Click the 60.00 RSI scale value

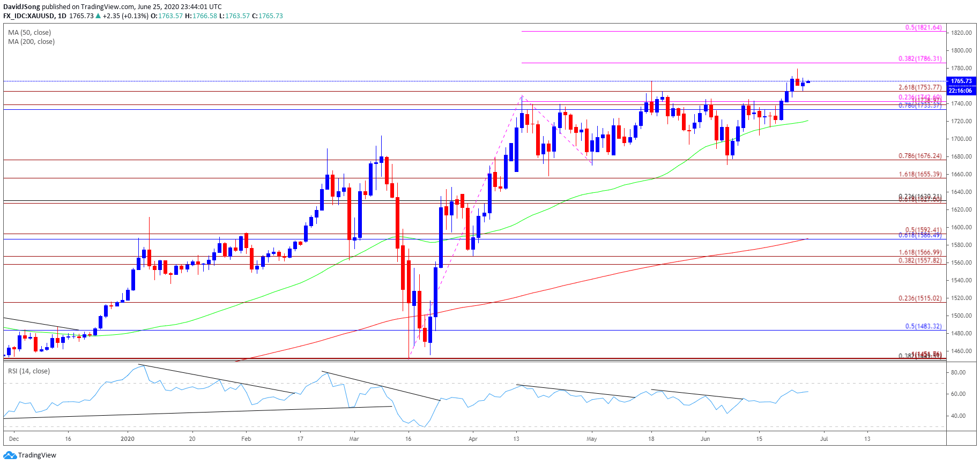959,394
